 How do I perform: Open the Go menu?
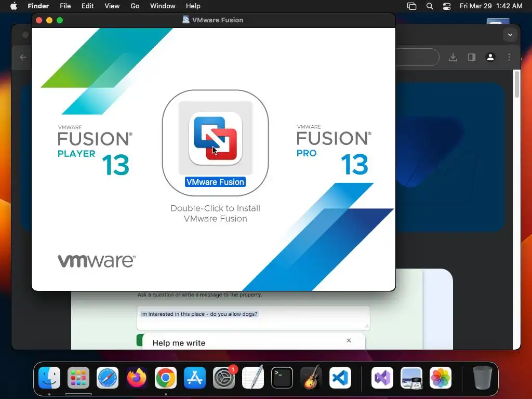(135, 6)
